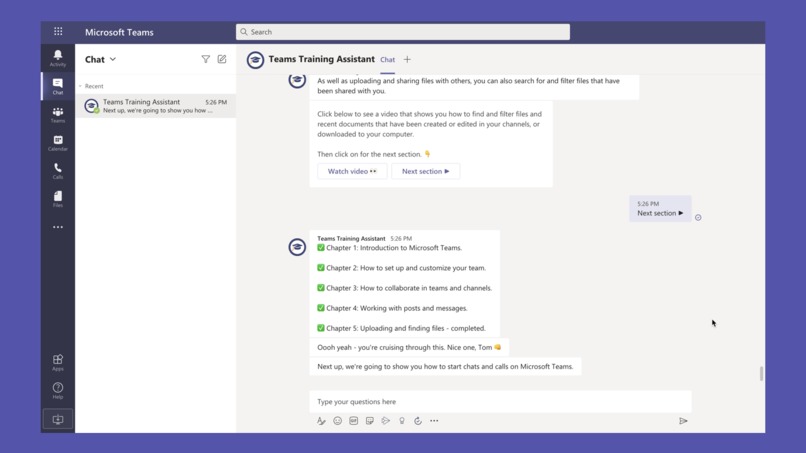Add a tab with plus icon
Image resolution: width=806 pixels, height=453 pixels.
click(x=407, y=60)
